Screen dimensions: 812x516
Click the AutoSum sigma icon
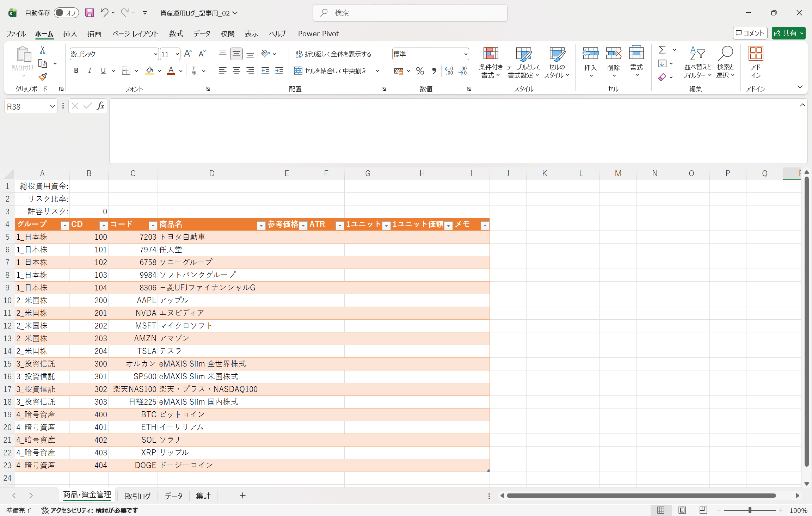click(x=662, y=50)
